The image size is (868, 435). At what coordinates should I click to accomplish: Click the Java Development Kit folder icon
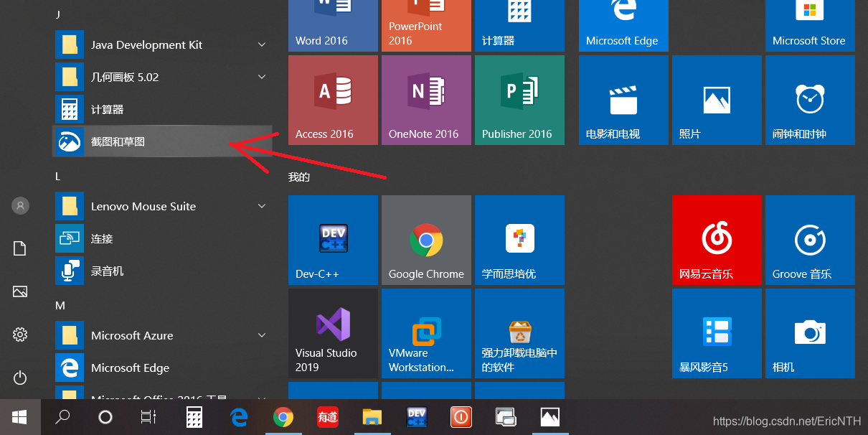[70, 45]
